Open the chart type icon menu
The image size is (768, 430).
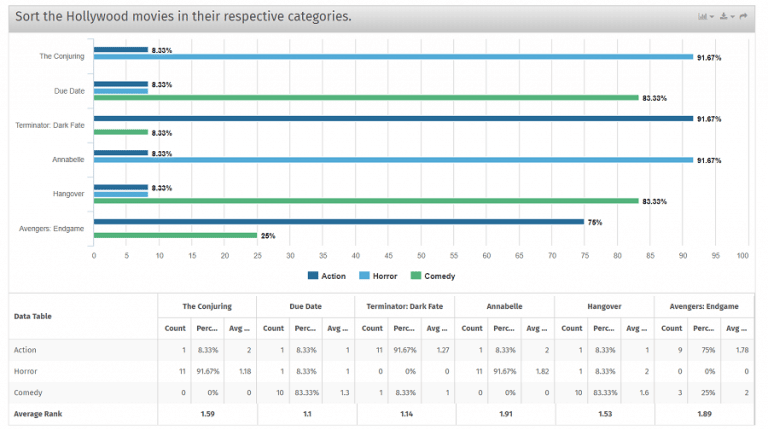(x=702, y=17)
